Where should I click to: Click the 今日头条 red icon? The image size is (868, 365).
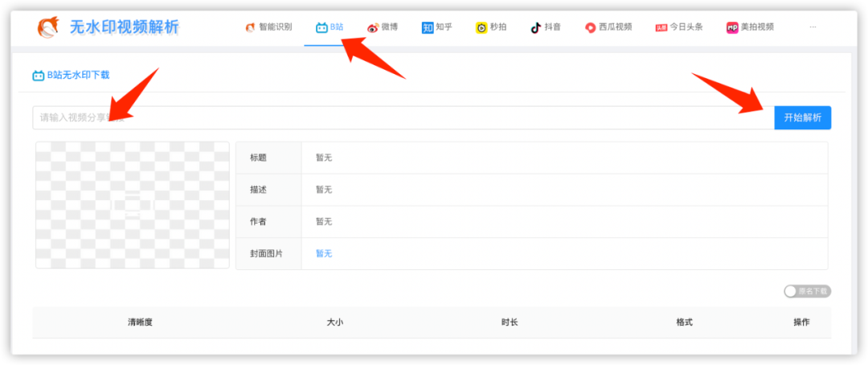[x=661, y=27]
